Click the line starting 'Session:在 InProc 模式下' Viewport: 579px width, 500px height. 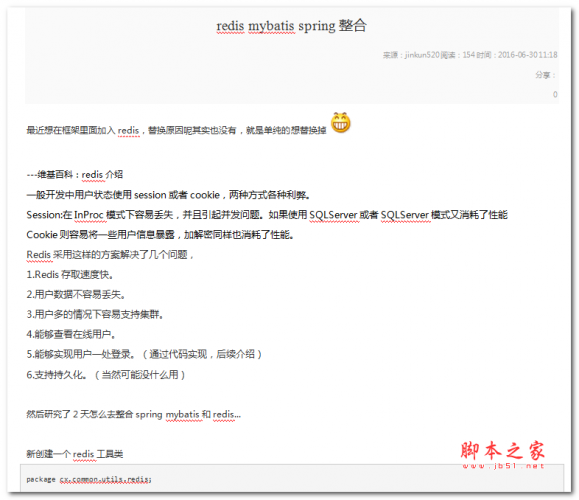(267, 215)
